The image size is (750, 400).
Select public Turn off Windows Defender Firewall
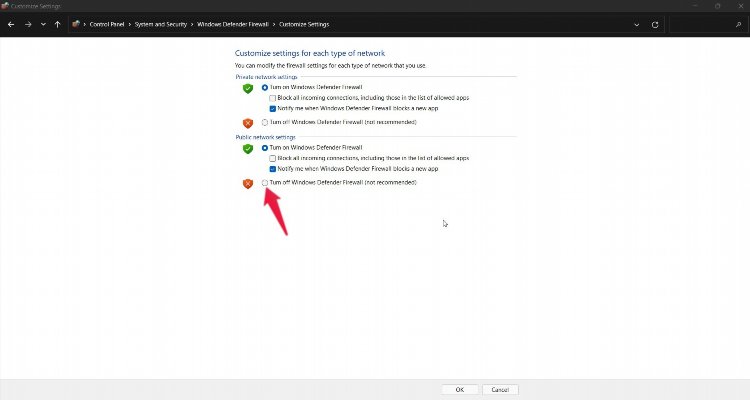click(265, 183)
